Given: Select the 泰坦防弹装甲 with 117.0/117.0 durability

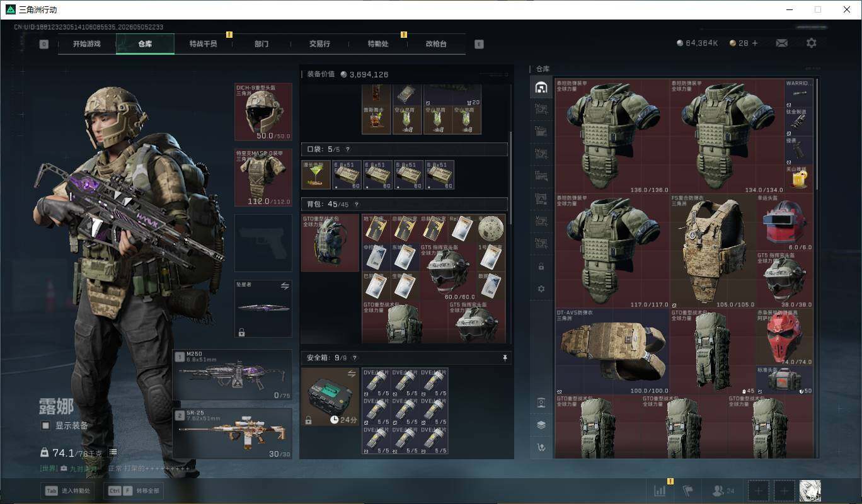Looking at the screenshot, I should click(612, 251).
